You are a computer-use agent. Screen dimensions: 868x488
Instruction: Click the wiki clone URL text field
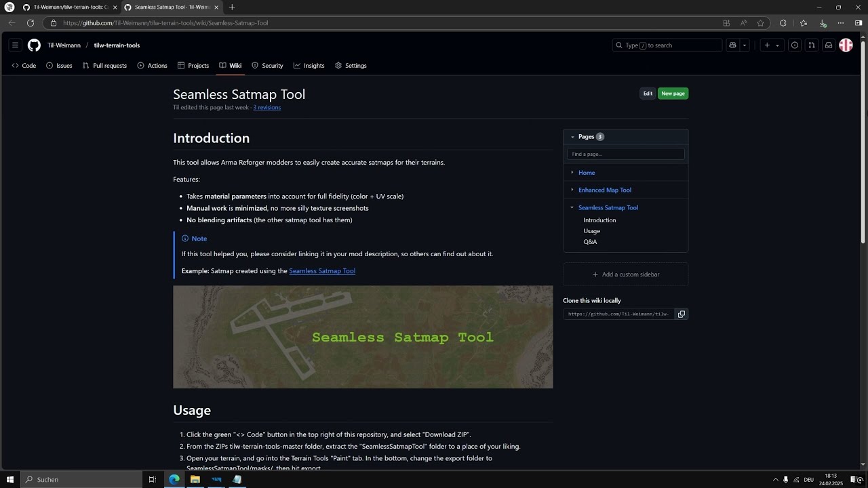click(619, 314)
